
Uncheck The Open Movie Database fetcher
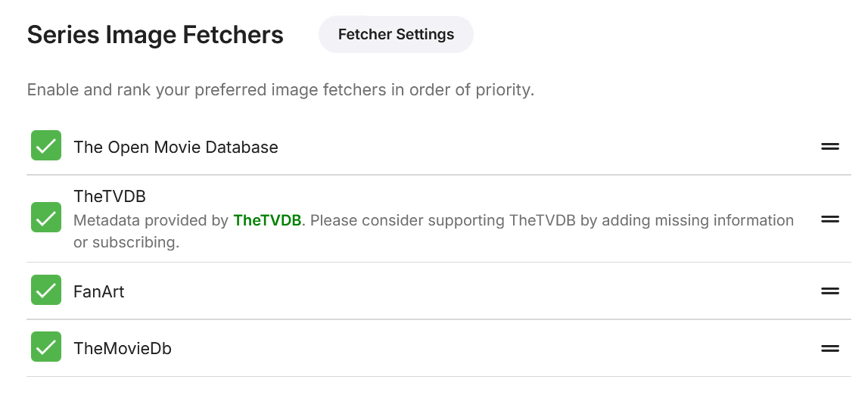click(x=46, y=146)
